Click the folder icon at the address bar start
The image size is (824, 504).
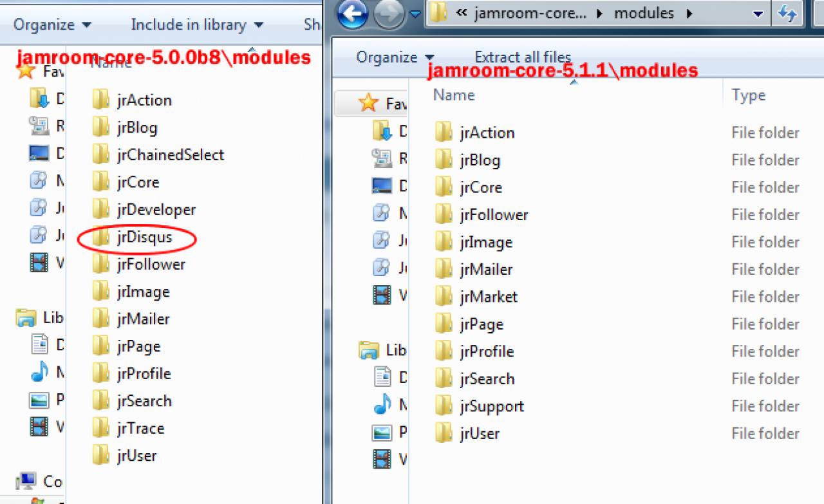click(439, 14)
